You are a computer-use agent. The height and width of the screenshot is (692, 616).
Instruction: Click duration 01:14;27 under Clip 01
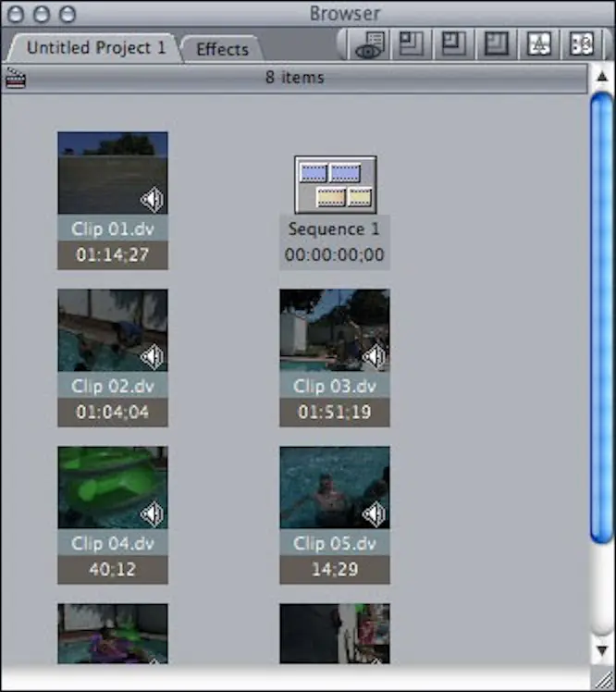113,254
